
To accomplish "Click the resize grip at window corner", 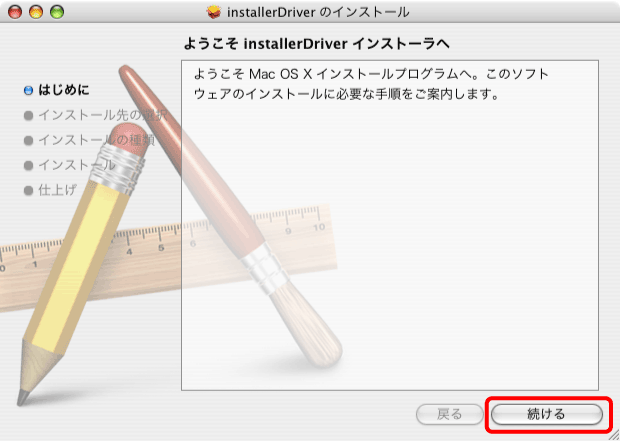I will [614, 435].
